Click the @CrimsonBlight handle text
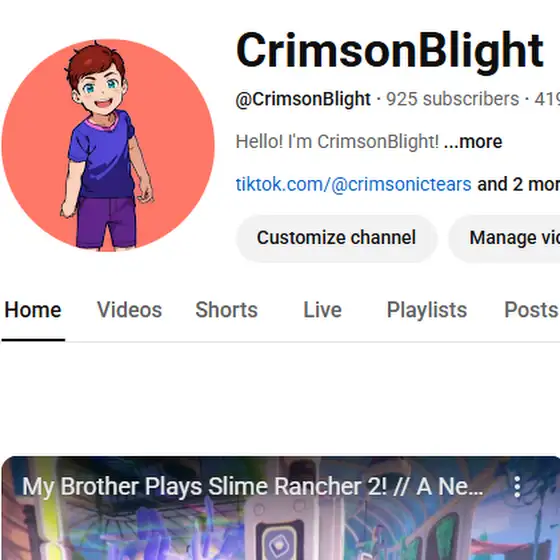 (303, 99)
